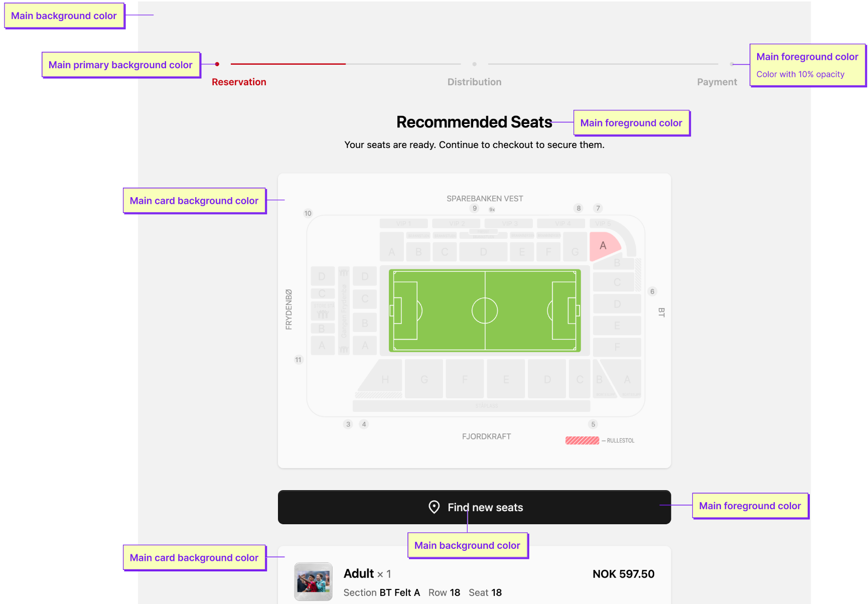Select entrance marker 7 at top right
The width and height of the screenshot is (868, 604).
tap(598, 208)
